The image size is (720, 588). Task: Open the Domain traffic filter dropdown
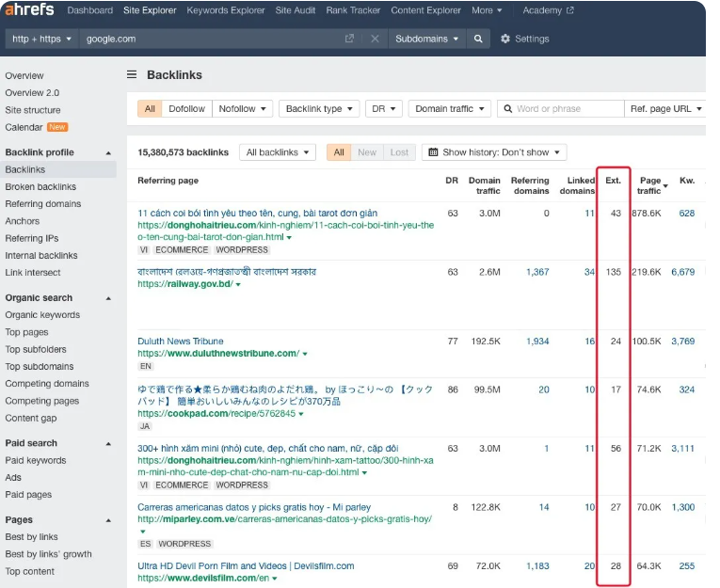tap(449, 109)
